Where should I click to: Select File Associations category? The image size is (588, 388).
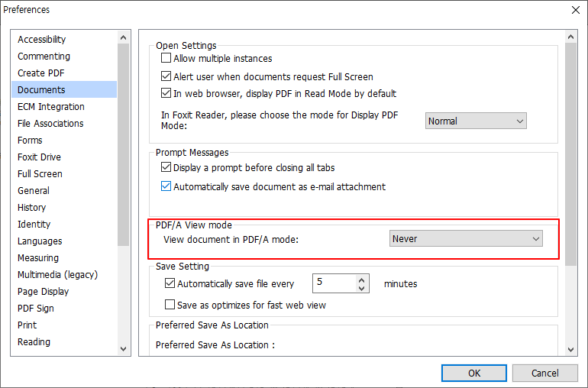(x=64, y=124)
